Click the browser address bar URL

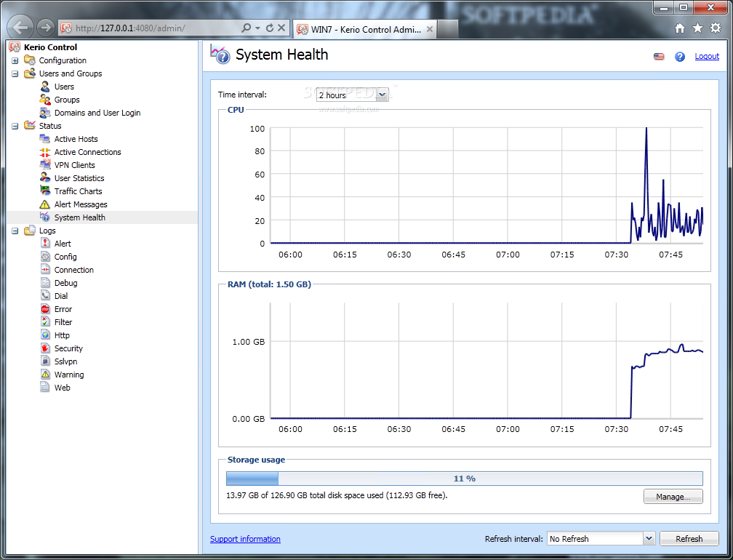[130, 28]
